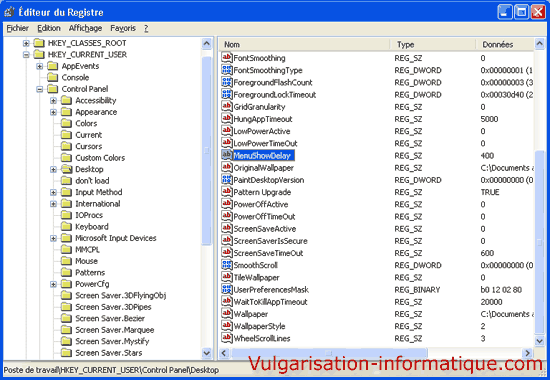
Task: Select the Keyboard folder icon
Action: 66,226
